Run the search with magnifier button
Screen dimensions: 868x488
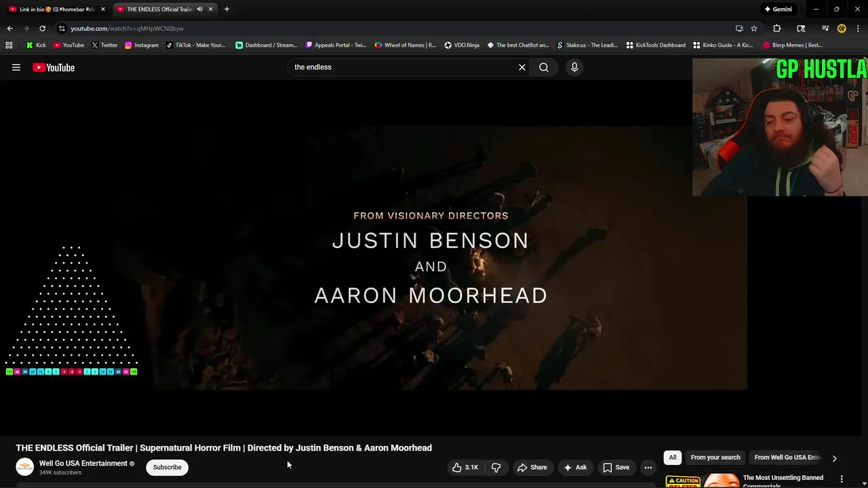click(x=544, y=67)
